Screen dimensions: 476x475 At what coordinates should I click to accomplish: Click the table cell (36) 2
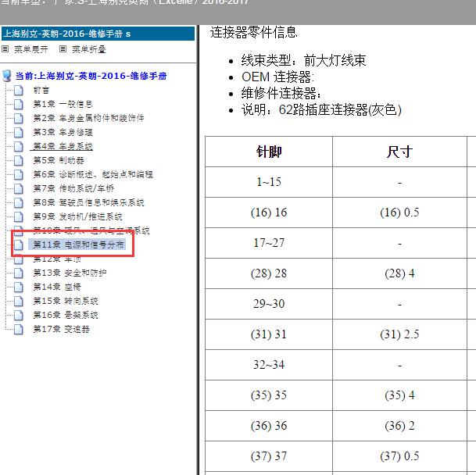tap(399, 426)
